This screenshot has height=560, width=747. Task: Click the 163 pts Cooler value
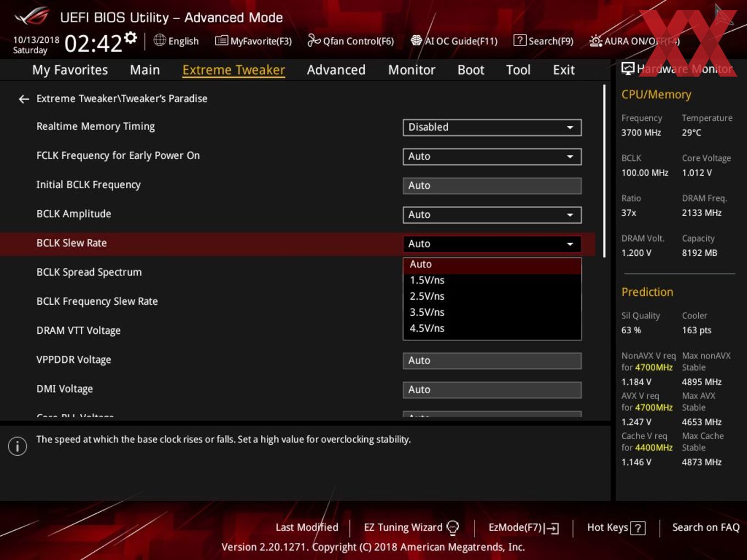[x=696, y=330]
